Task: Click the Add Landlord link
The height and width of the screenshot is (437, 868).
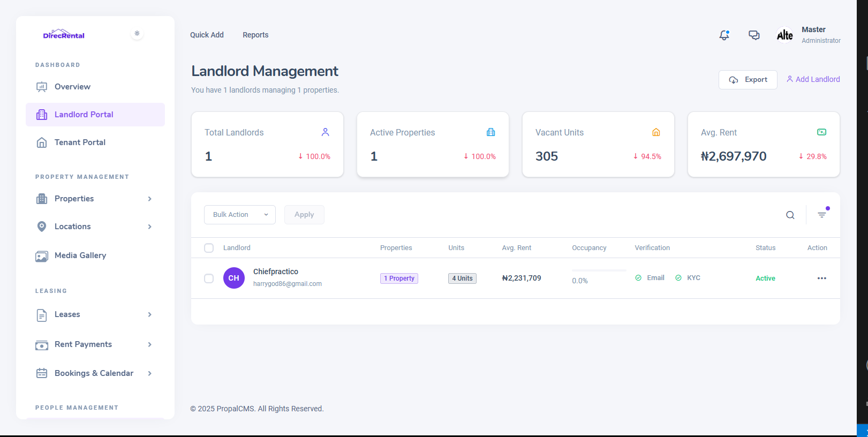Action: point(813,79)
